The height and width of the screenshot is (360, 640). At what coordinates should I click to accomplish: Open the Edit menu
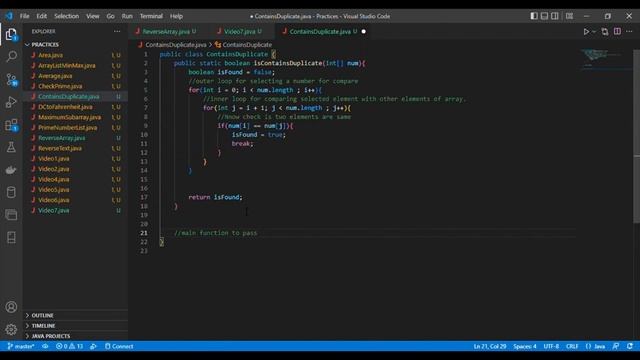(42, 16)
